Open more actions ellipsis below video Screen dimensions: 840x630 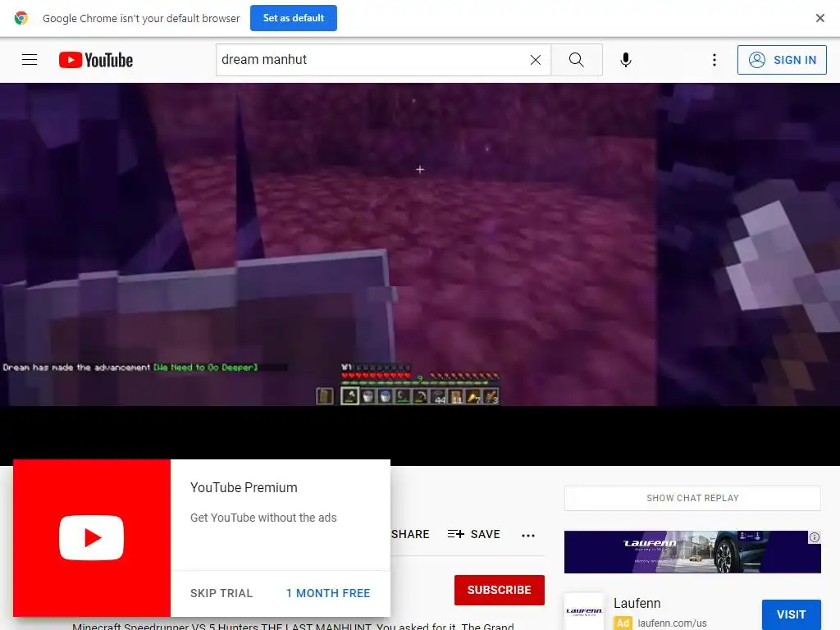click(x=528, y=535)
